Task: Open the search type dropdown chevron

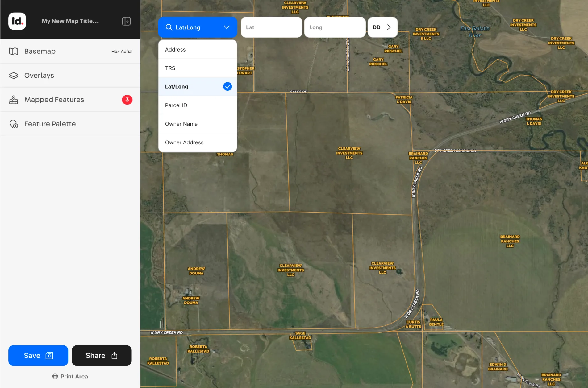Action: (x=227, y=27)
